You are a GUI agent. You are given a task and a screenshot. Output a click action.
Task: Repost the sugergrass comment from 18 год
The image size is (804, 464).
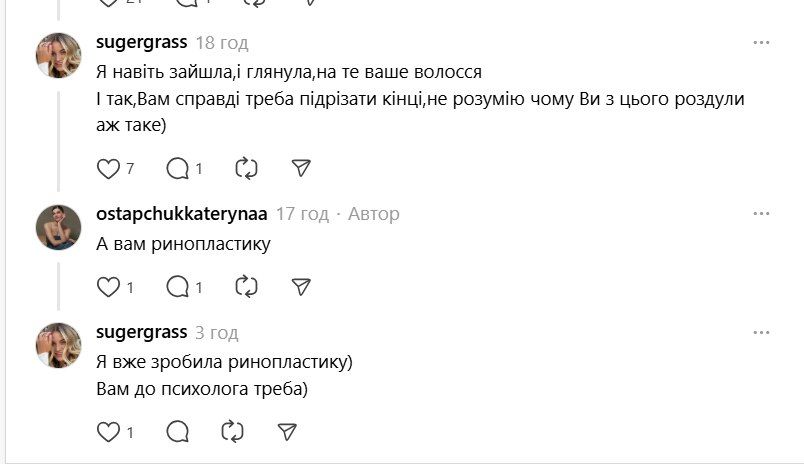245,169
